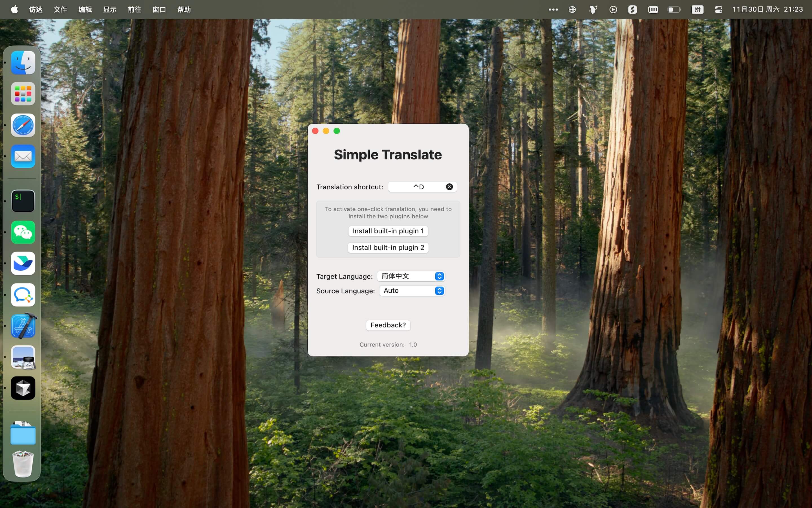Screen dimensions: 812x508
Task: Show hidden menu bar items via three dots
Action: [x=553, y=9]
